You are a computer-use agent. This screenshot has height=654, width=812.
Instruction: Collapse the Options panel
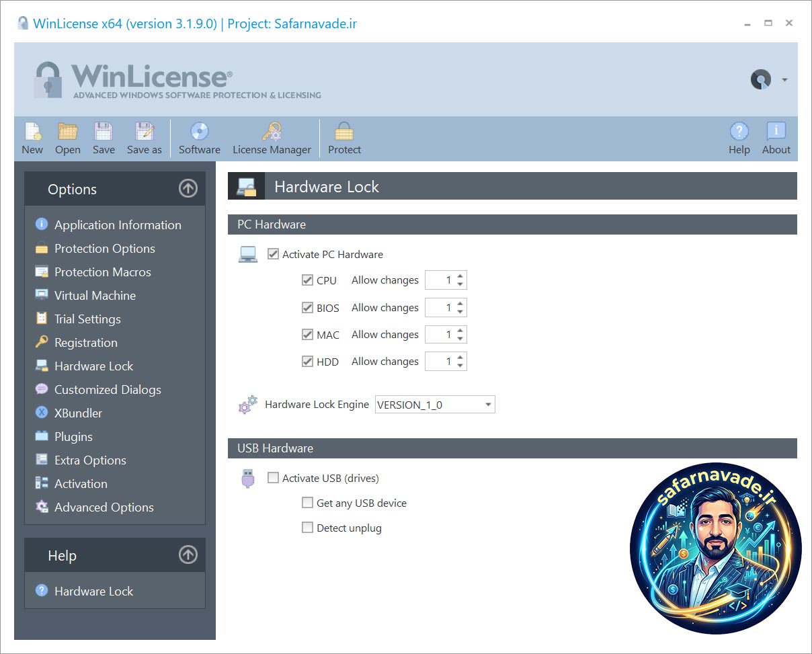[x=188, y=189]
